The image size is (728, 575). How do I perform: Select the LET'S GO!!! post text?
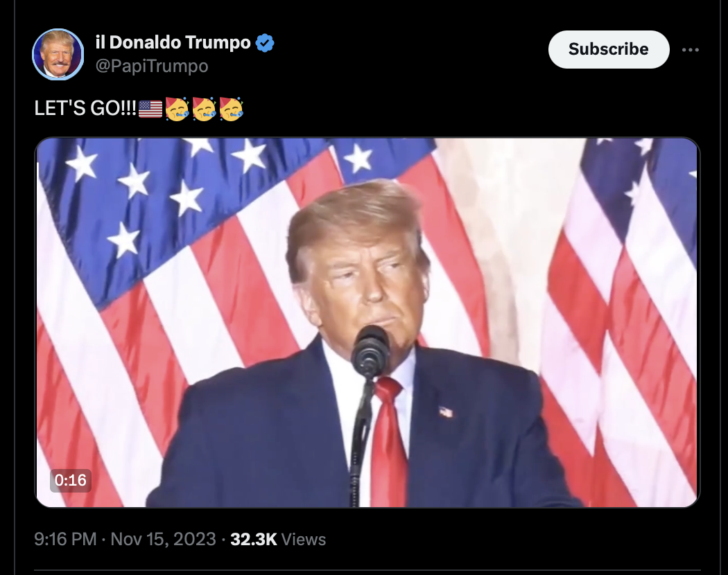pyautogui.click(x=85, y=109)
